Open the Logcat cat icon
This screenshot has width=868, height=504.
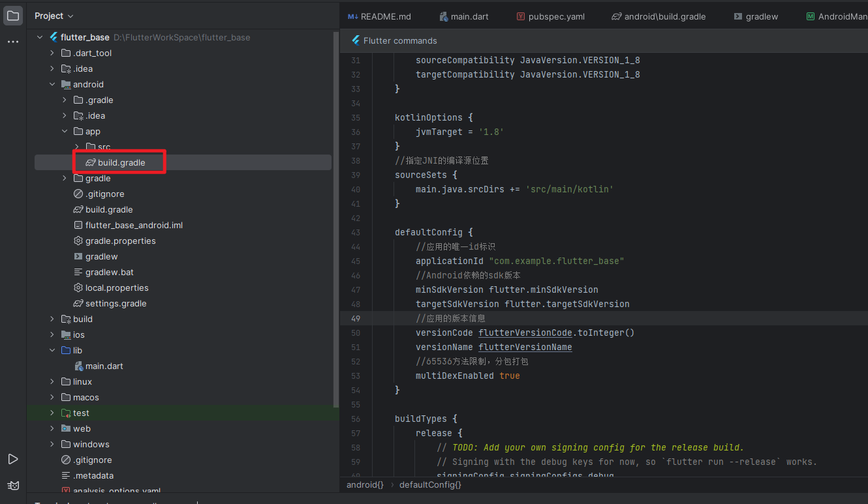point(13,486)
